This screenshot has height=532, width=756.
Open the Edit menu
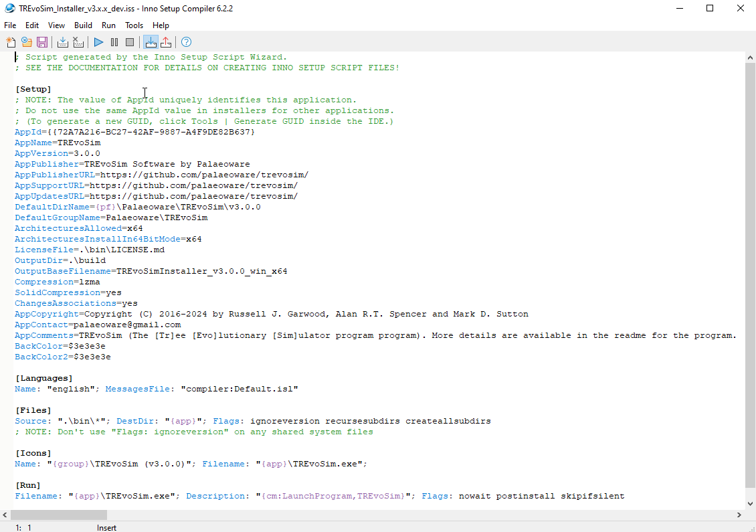(x=32, y=25)
